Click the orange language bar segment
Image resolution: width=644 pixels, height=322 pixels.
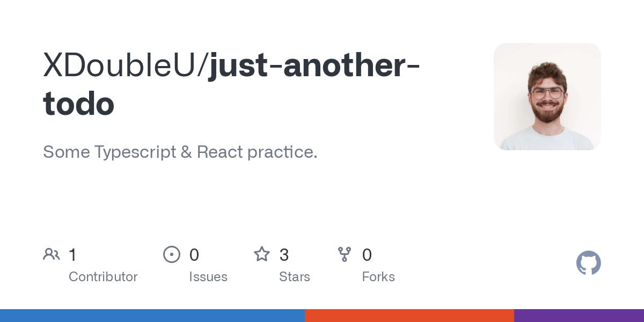(x=409, y=316)
